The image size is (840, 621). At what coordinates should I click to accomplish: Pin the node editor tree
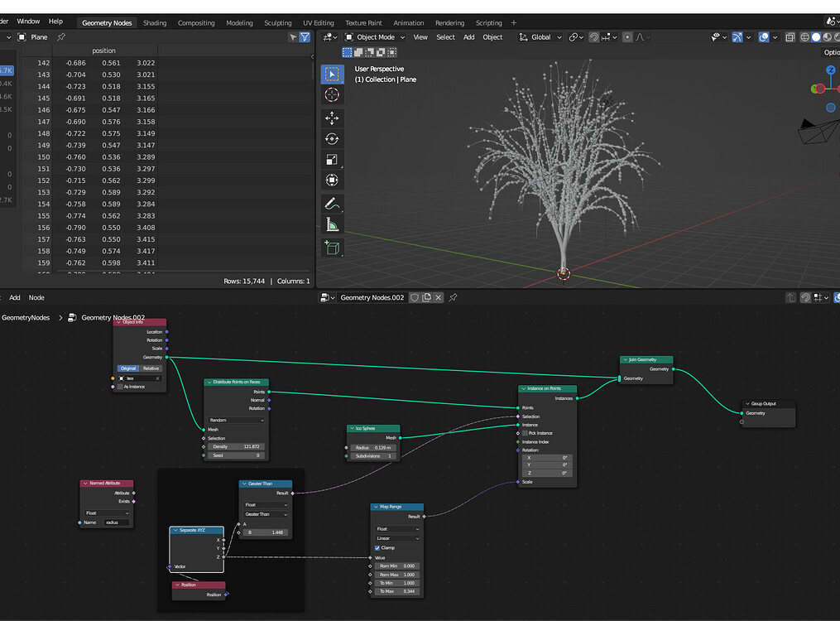point(454,297)
